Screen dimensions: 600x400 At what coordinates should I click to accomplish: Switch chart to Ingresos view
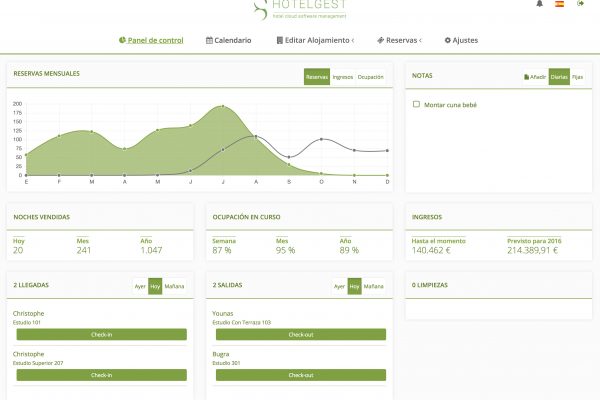tap(342, 76)
